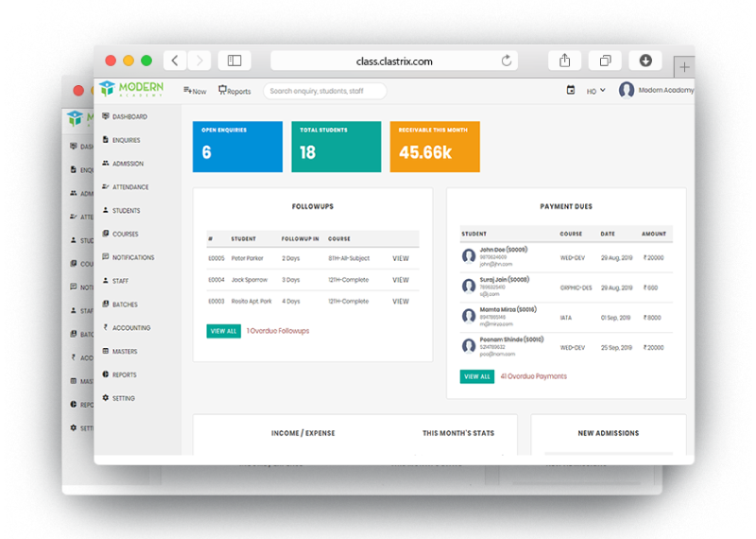Focus the search enquiry, students, staff field

coord(324,91)
